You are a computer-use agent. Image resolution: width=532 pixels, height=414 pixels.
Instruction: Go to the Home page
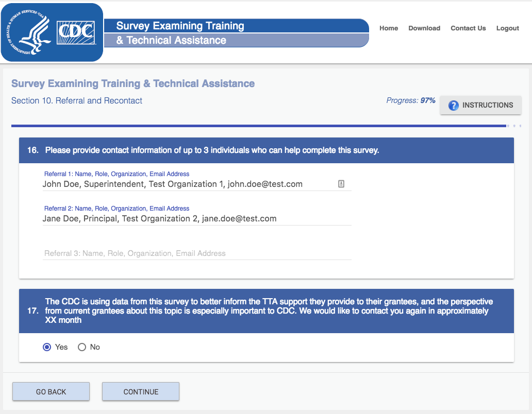click(389, 28)
